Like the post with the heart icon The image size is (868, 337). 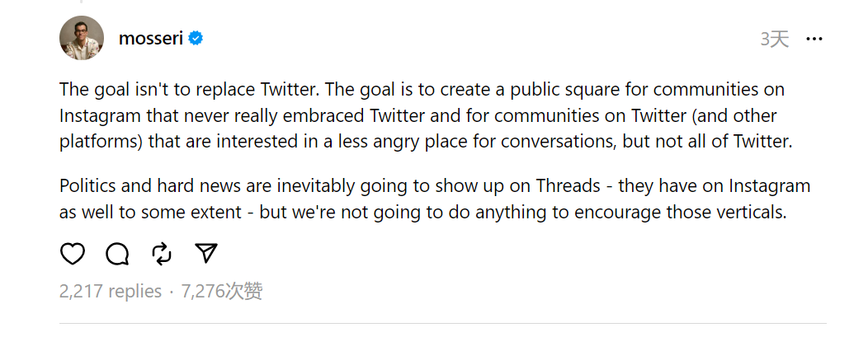pyautogui.click(x=73, y=254)
